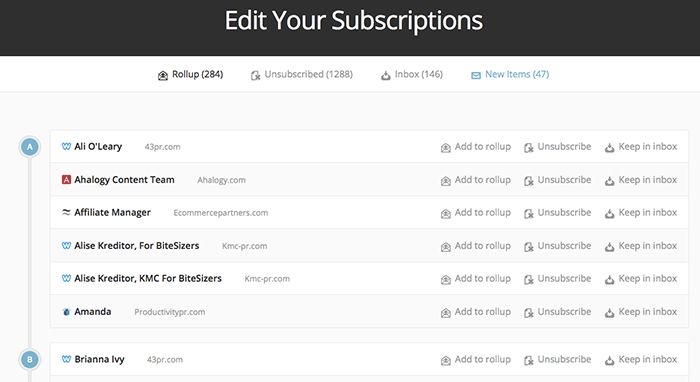Screen dimensions: 700x382
Task: Open the Rollup (284) tab
Action: pyautogui.click(x=191, y=75)
